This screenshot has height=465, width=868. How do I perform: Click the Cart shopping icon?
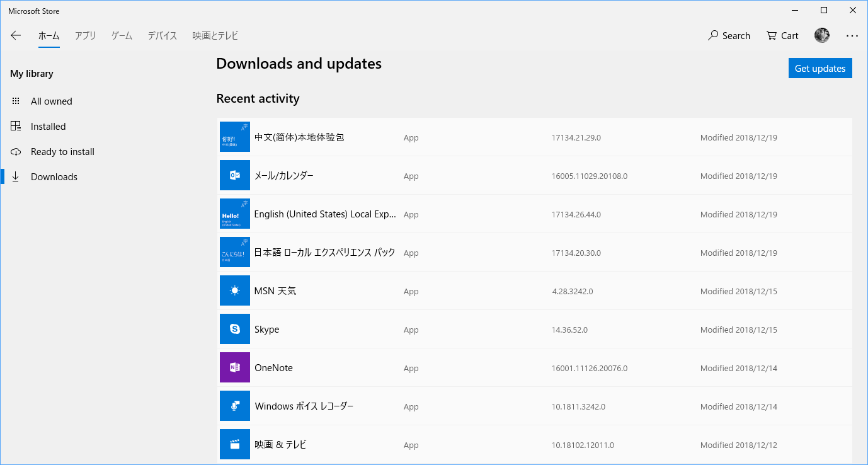[771, 35]
